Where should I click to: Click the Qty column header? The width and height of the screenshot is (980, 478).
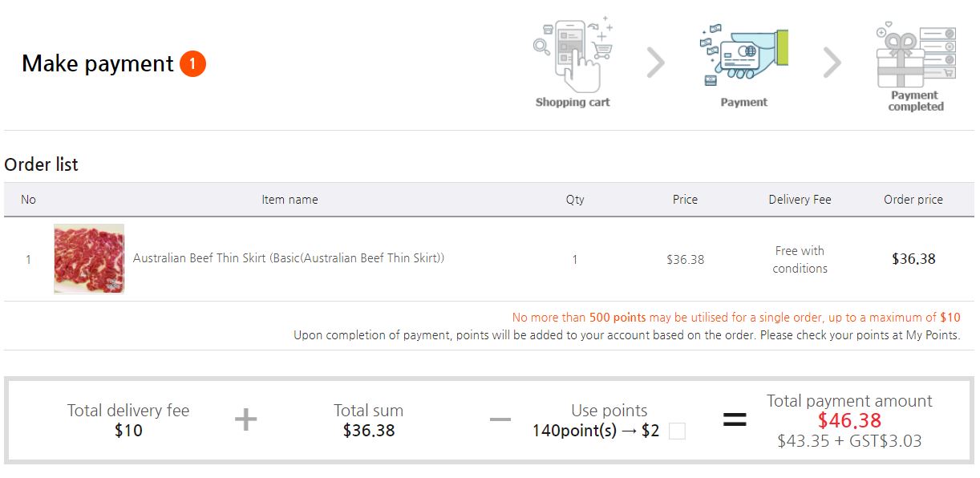pos(575,200)
